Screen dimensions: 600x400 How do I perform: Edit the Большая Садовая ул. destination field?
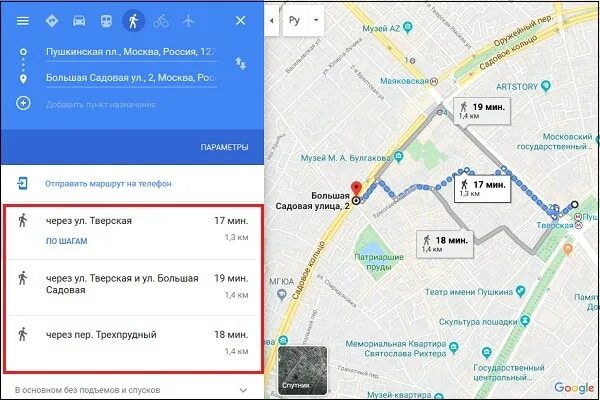tap(131, 78)
